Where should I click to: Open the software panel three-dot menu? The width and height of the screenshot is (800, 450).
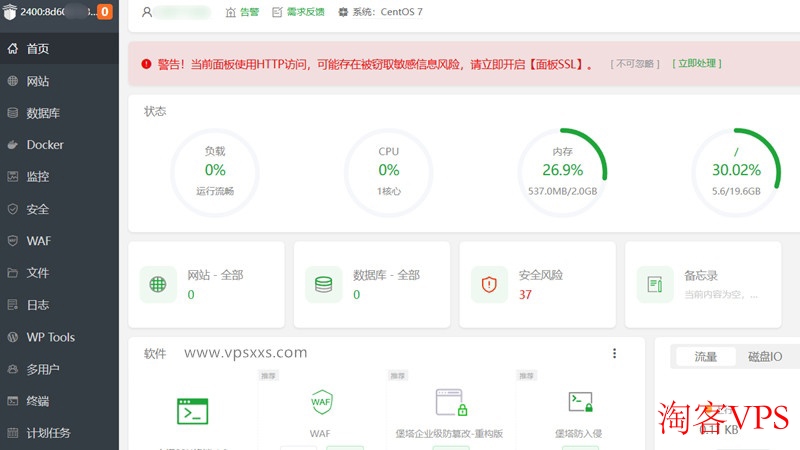pos(614,353)
